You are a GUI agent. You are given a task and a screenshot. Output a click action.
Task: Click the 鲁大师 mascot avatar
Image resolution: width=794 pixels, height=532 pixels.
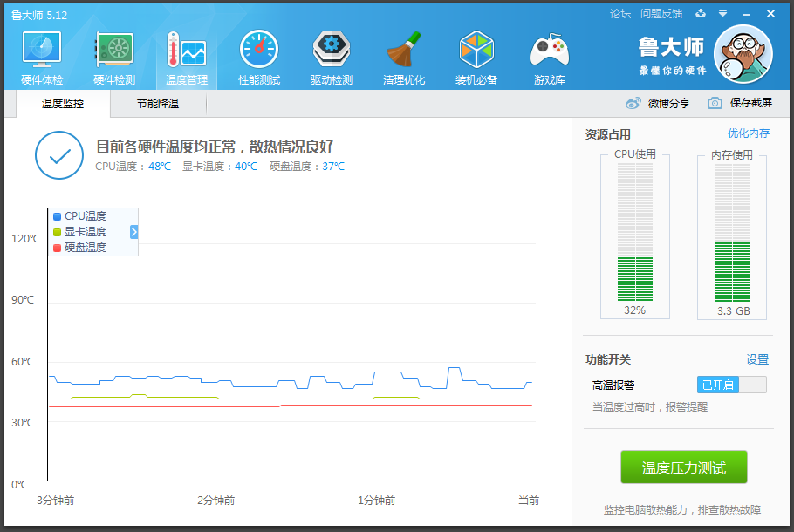[x=743, y=54]
